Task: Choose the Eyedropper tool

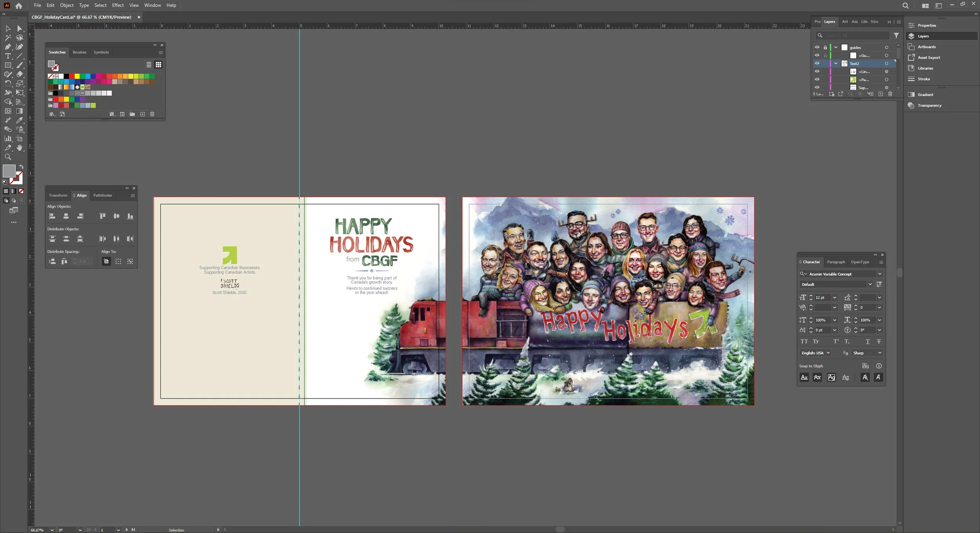Action: point(20,120)
